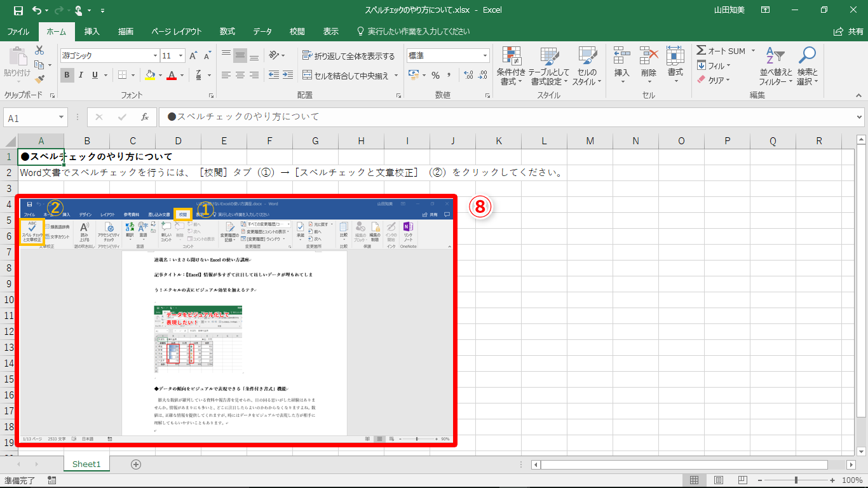The image size is (868, 488).
Task: Apply the yellow fill color
Action: [x=150, y=75]
